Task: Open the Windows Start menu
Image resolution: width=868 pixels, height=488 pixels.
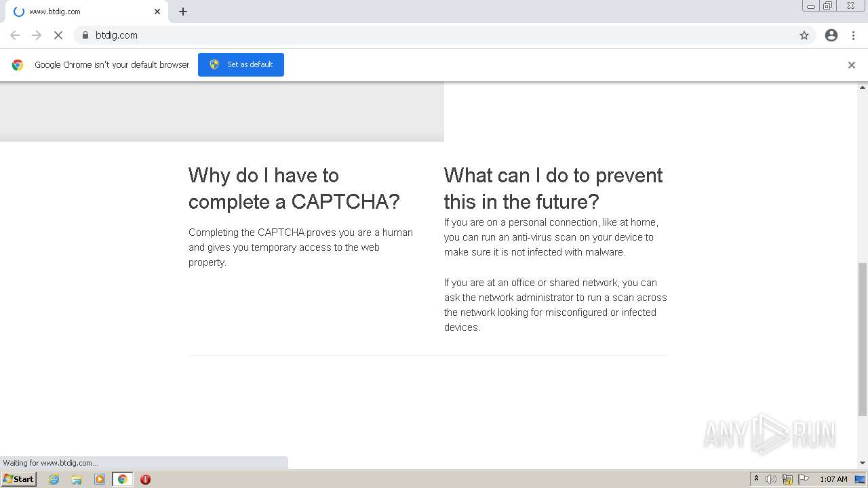Action: click(x=19, y=479)
